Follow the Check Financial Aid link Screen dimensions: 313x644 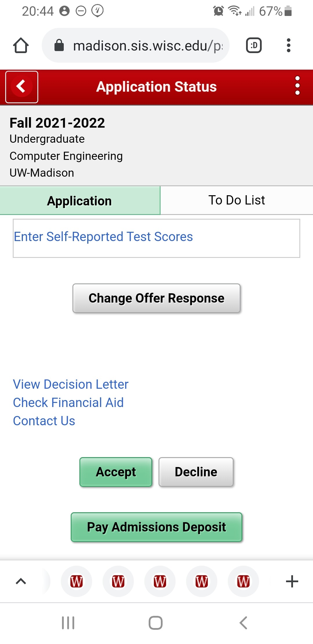tap(68, 403)
